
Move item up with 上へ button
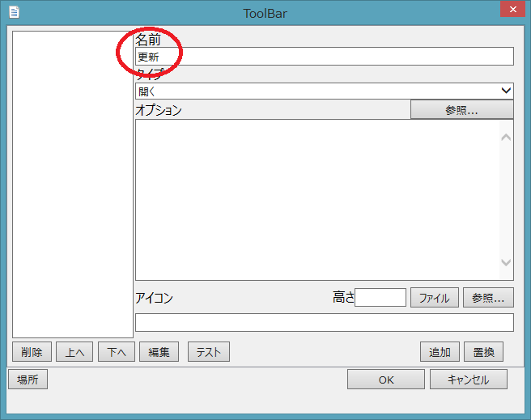[74, 352]
